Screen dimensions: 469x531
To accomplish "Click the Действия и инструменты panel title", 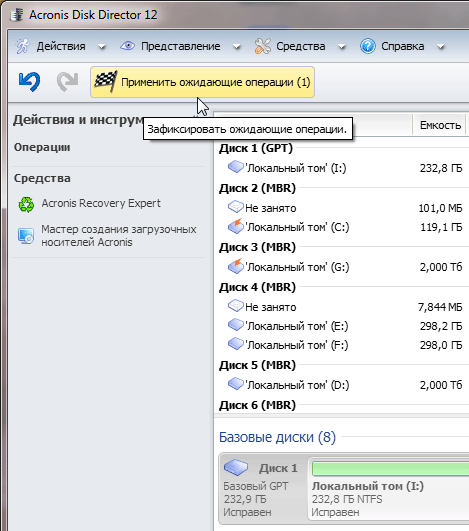I will 79,120.
